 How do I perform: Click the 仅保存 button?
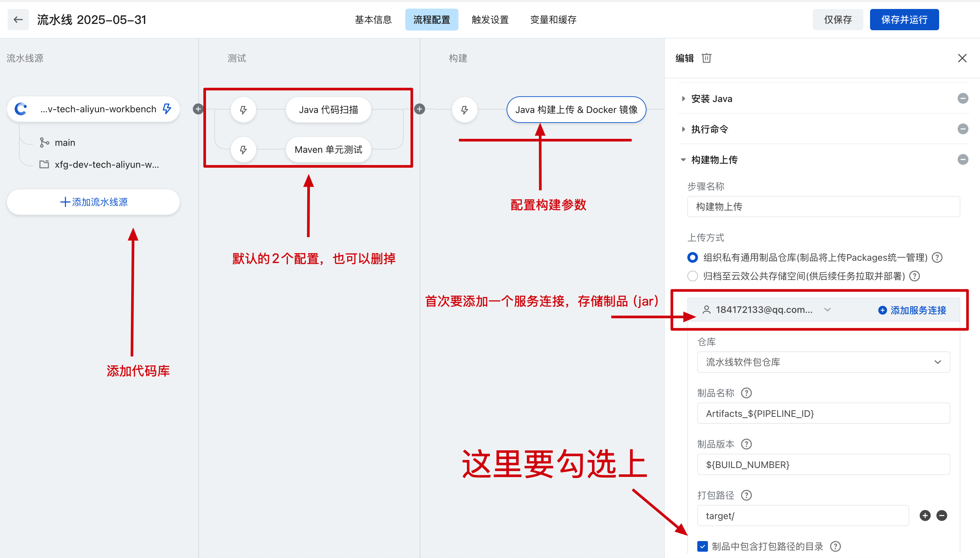(x=838, y=20)
